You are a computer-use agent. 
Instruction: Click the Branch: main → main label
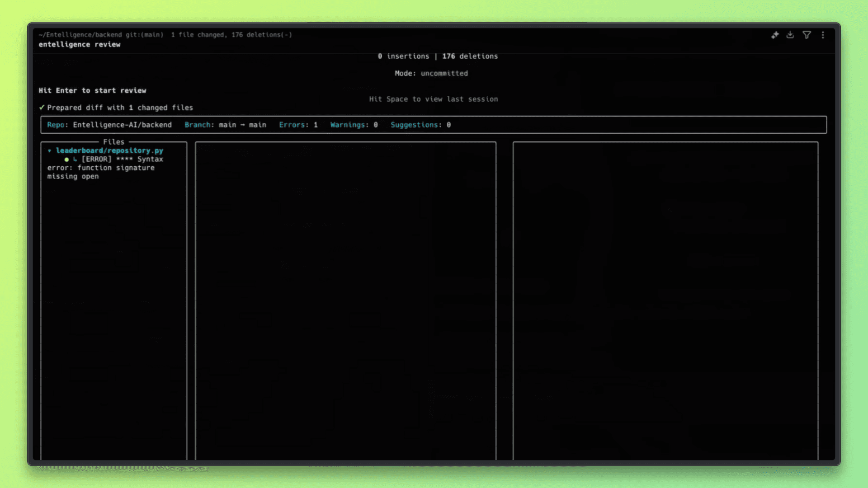click(225, 125)
